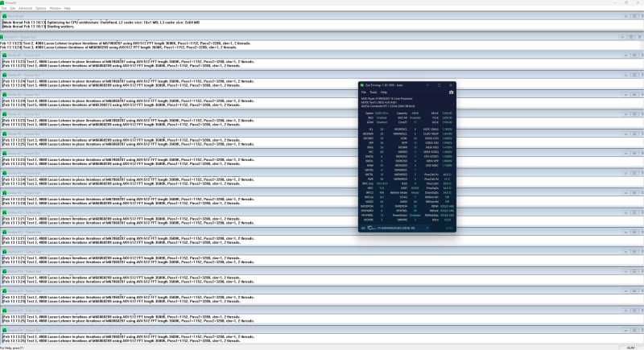The image size is (644, 350).
Task: Maximize the Main thread child window
Action: (634, 16)
